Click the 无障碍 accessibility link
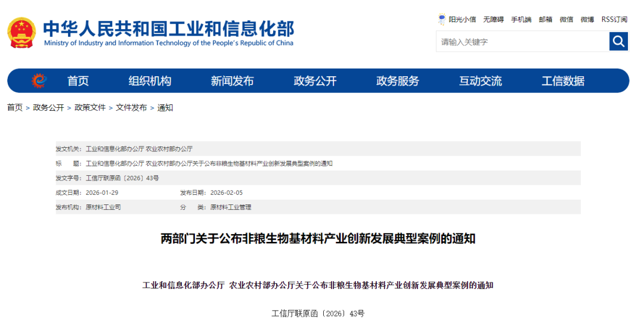This screenshot has height=323, width=644. [x=493, y=20]
